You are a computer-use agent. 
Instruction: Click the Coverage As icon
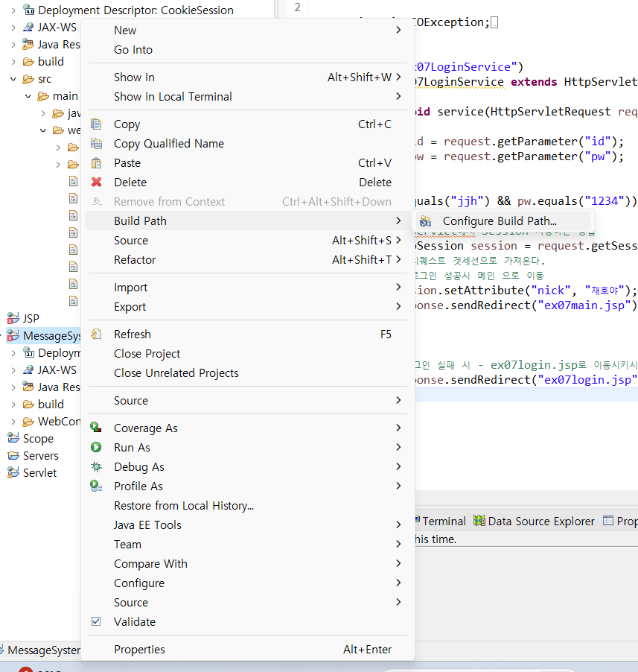point(96,428)
